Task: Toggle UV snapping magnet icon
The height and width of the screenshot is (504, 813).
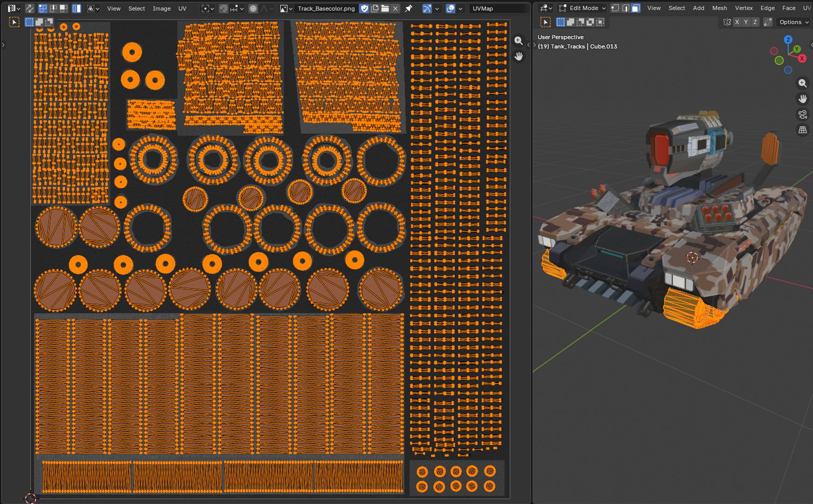Action: pyautogui.click(x=224, y=8)
